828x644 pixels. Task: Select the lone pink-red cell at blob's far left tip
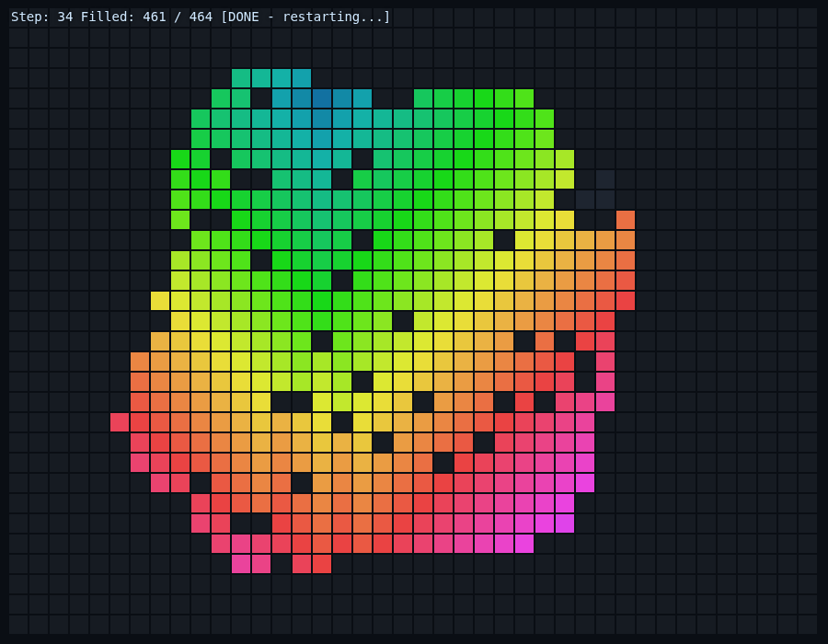120,422
